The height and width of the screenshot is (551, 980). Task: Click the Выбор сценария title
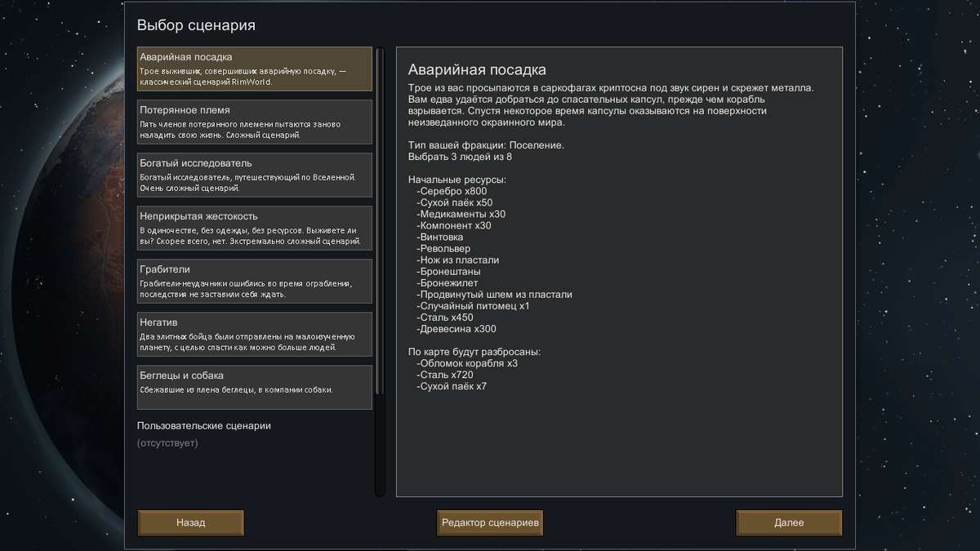pyautogui.click(x=196, y=25)
